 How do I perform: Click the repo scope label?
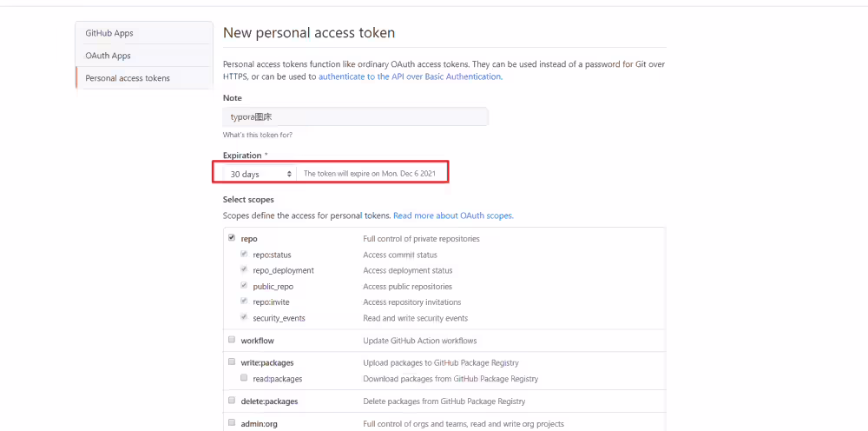click(249, 239)
